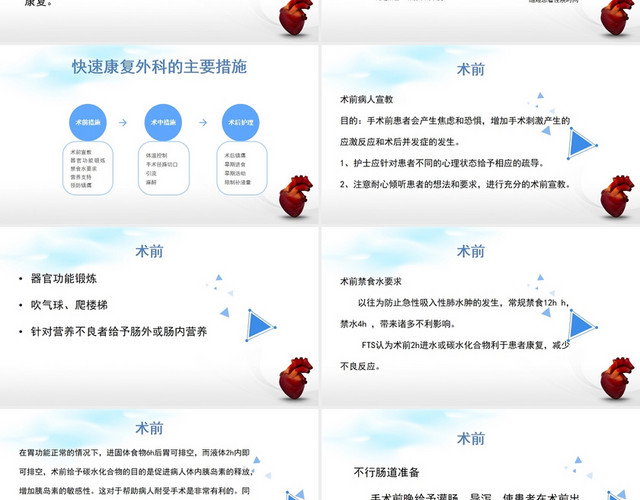Click the large blue triangle on the 器官功能锻炼 slide
The height and width of the screenshot is (500, 640).
pos(260,326)
